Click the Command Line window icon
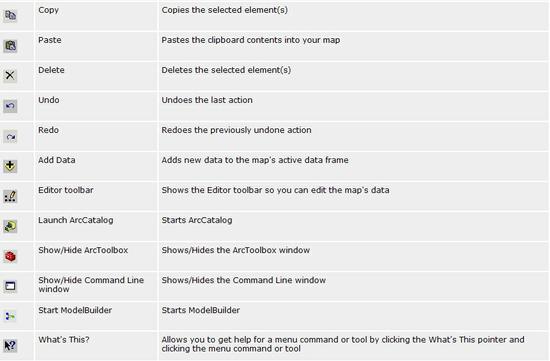This screenshot has width=550, height=361. click(x=10, y=286)
